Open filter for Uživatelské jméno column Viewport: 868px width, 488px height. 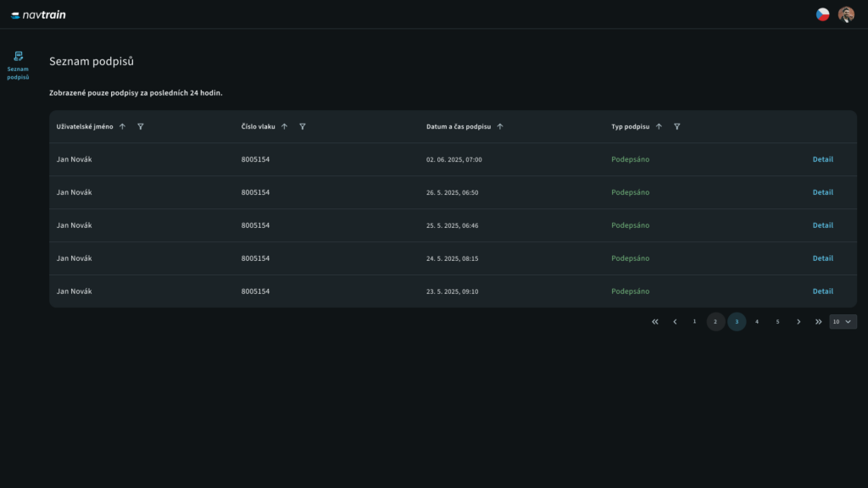point(141,126)
